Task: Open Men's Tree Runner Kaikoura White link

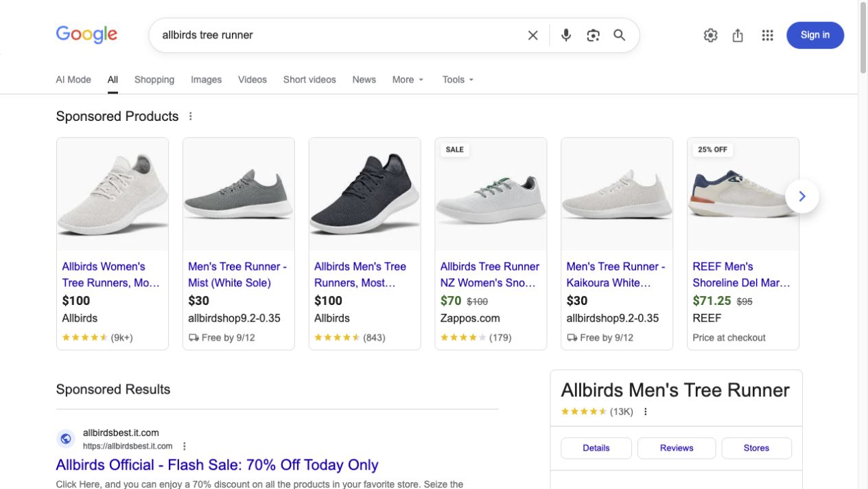Action: pos(615,275)
